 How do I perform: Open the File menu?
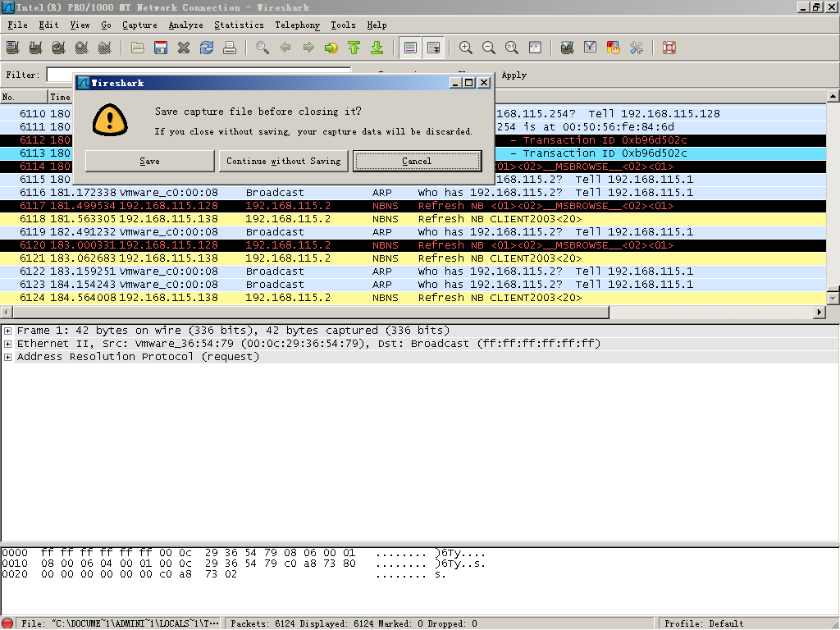coord(18,25)
